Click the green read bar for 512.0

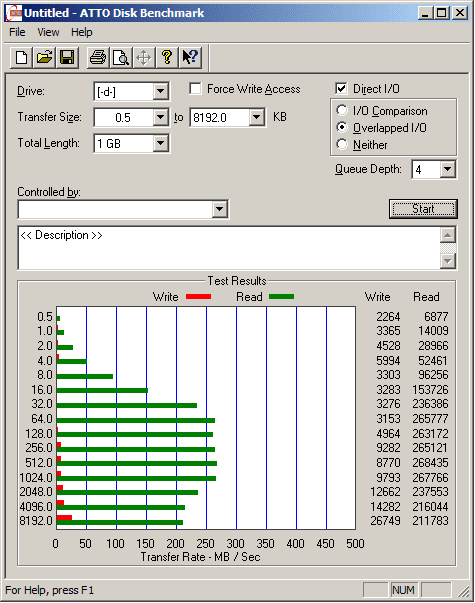(x=137, y=463)
